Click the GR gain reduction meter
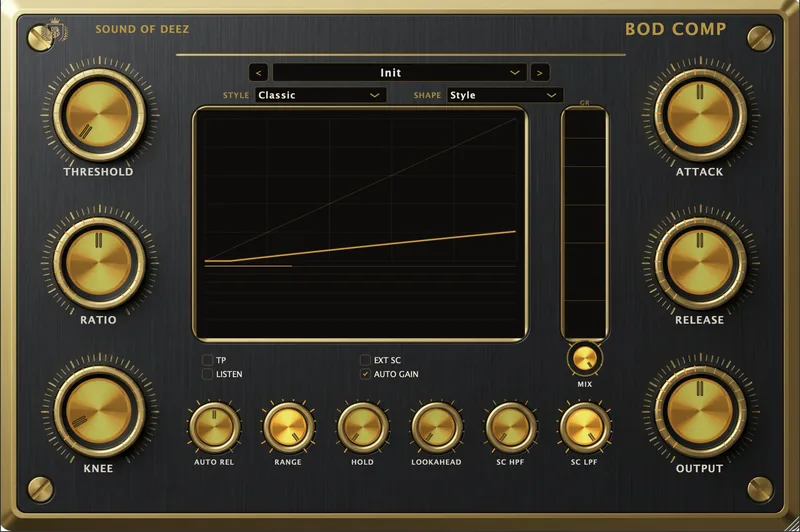Viewport: 800px width, 532px height. (585, 223)
